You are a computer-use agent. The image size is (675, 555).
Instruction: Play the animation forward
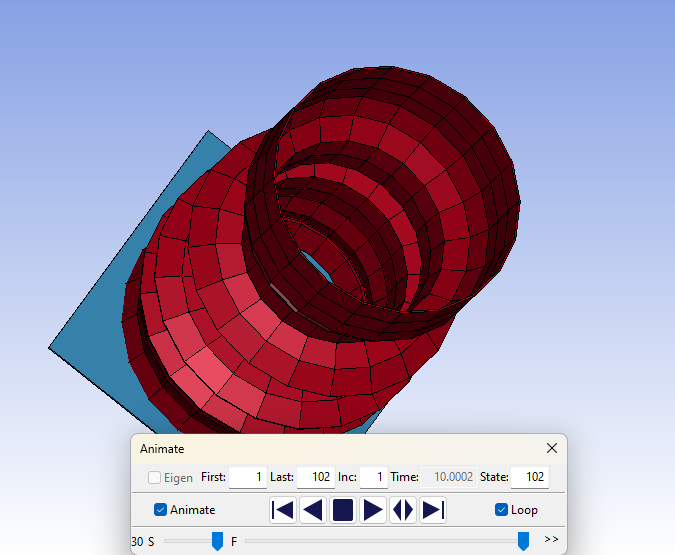(x=373, y=510)
